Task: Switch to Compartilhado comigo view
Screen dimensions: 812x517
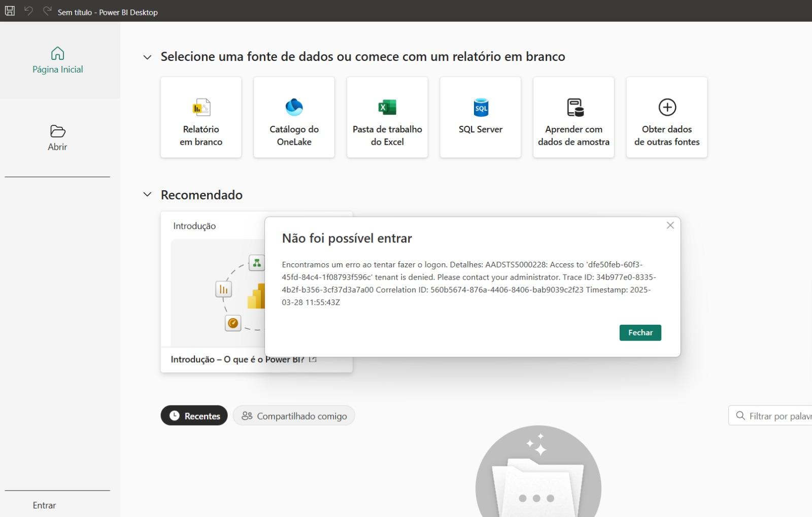Action: tap(293, 416)
